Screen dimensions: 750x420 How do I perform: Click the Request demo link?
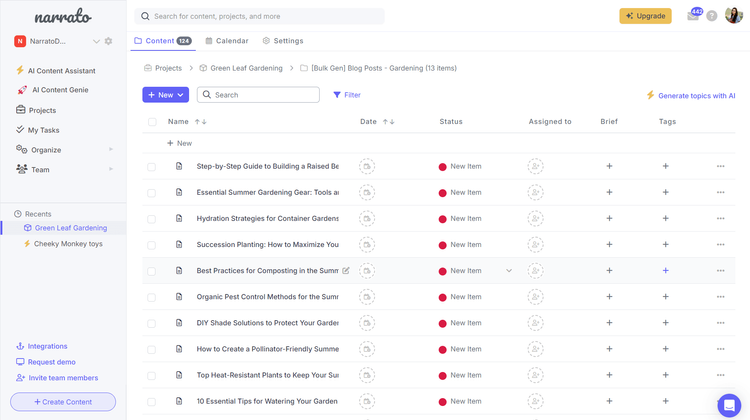pos(46,362)
